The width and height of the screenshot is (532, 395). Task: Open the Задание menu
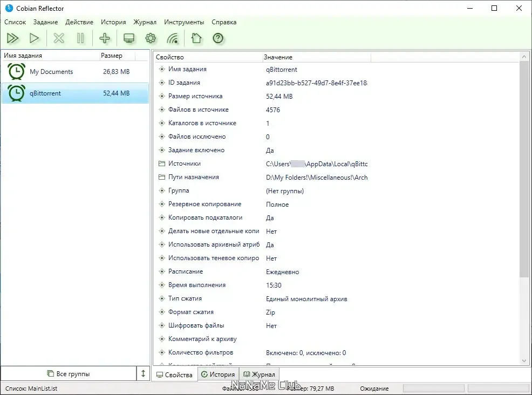45,22
